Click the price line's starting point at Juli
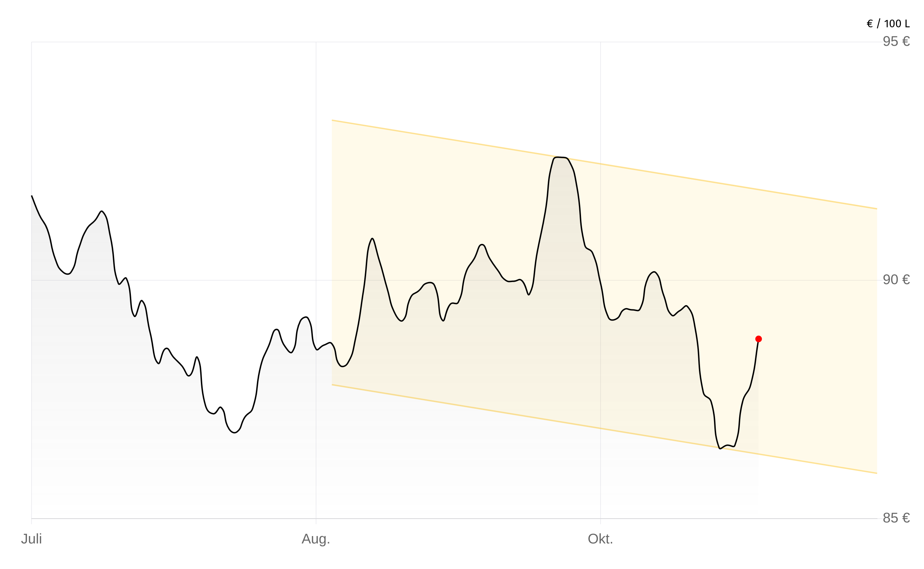924x569 pixels. tap(31, 196)
